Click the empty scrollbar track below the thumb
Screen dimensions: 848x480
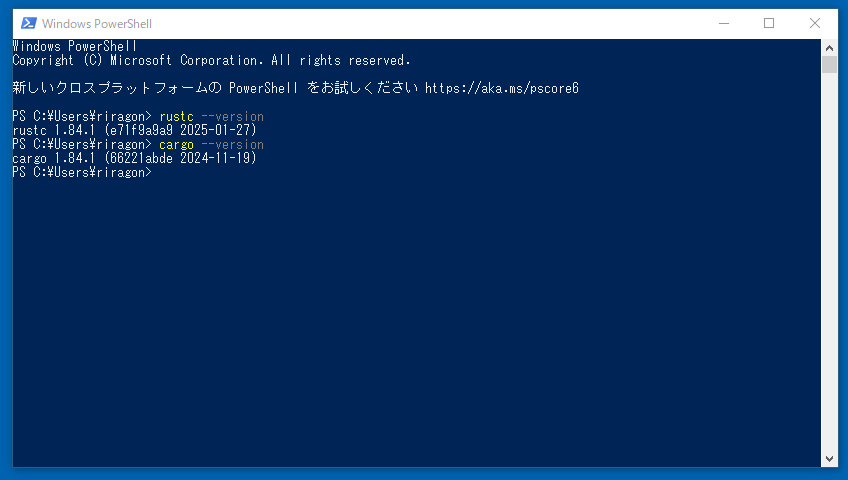(829, 260)
